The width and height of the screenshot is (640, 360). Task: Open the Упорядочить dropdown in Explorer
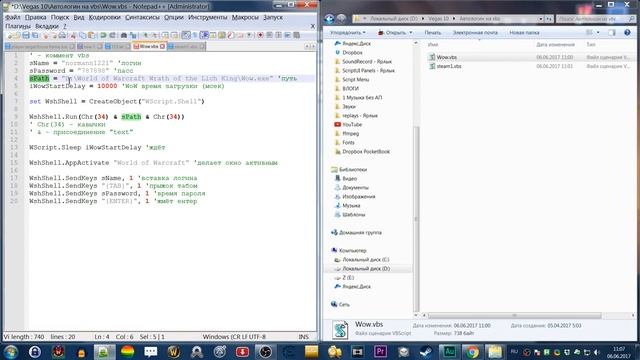point(348,32)
